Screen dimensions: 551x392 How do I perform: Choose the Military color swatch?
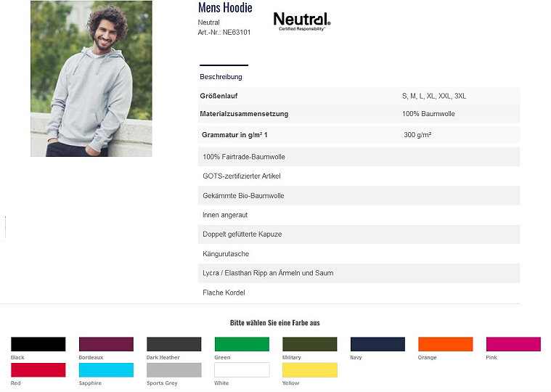tap(309, 344)
